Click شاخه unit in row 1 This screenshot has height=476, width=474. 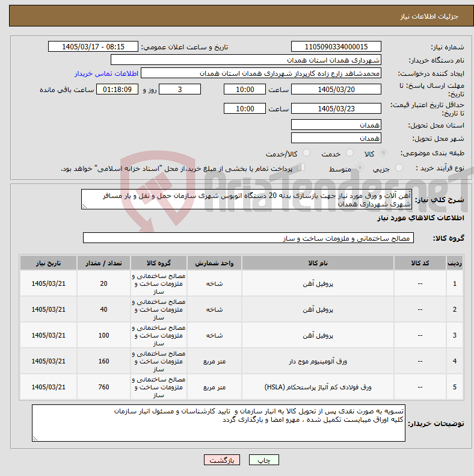(x=214, y=283)
